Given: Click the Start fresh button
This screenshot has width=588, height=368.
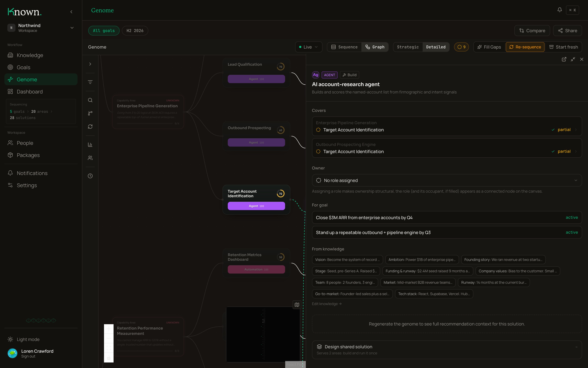Looking at the screenshot, I should tap(563, 47).
